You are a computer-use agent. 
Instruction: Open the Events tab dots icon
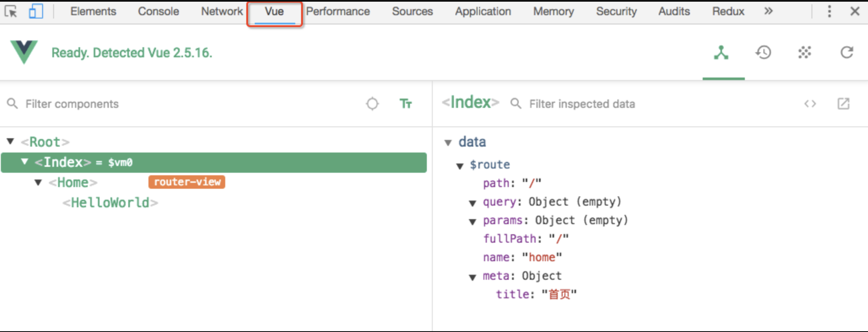(804, 53)
